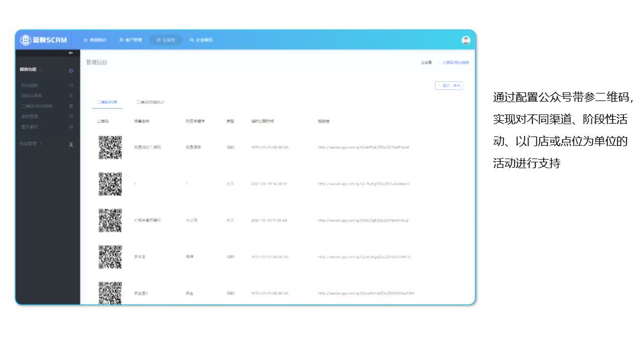Go to 企业微信 in the top navigation

pyautogui.click(x=201, y=40)
